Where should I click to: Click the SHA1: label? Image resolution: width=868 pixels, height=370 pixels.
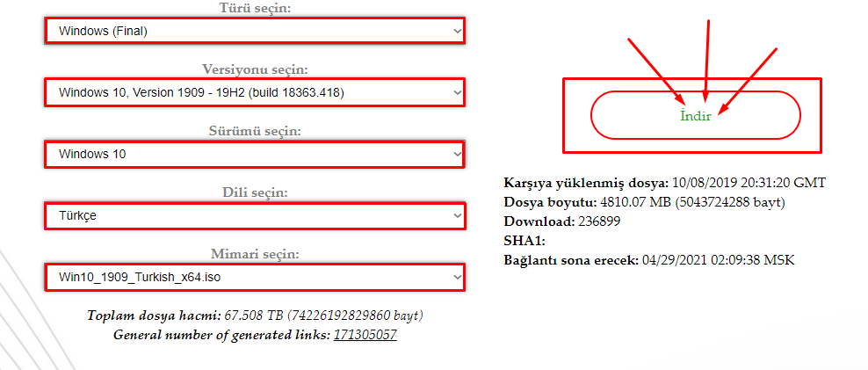pyautogui.click(x=524, y=241)
